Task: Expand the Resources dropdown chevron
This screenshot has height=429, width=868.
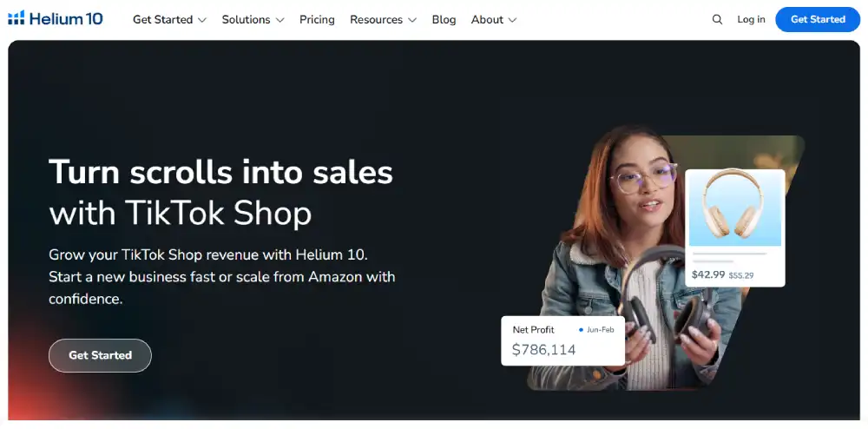Action: tap(411, 20)
